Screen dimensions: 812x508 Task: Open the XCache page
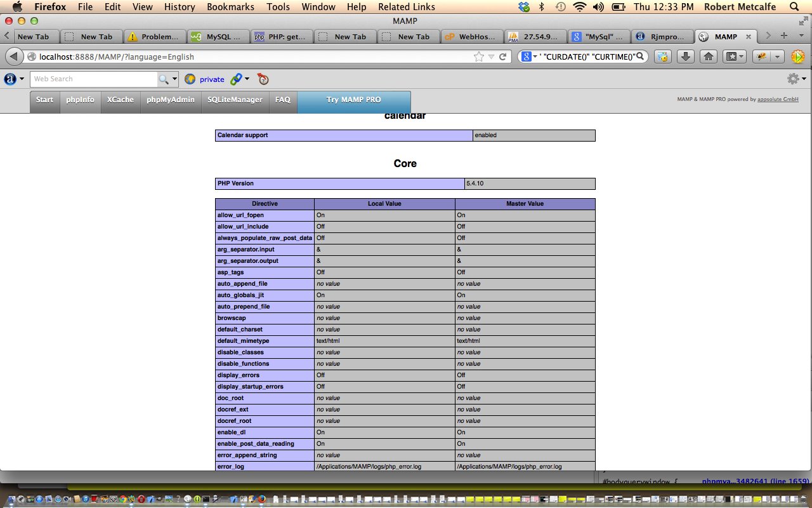pyautogui.click(x=121, y=102)
